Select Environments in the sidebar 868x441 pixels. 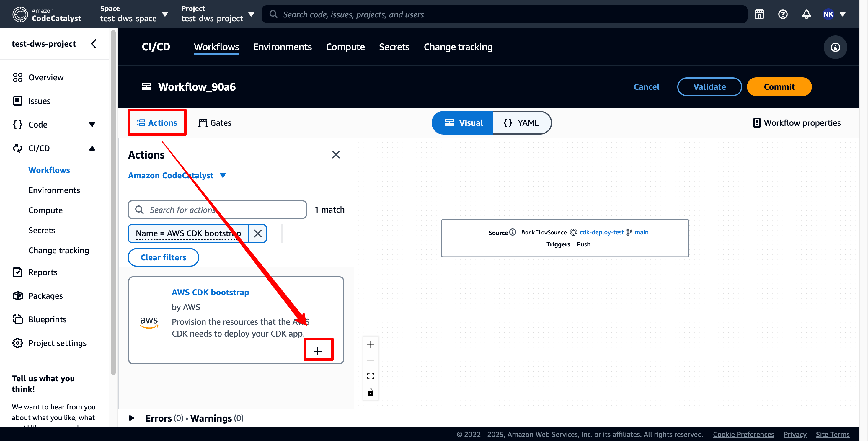tap(54, 190)
